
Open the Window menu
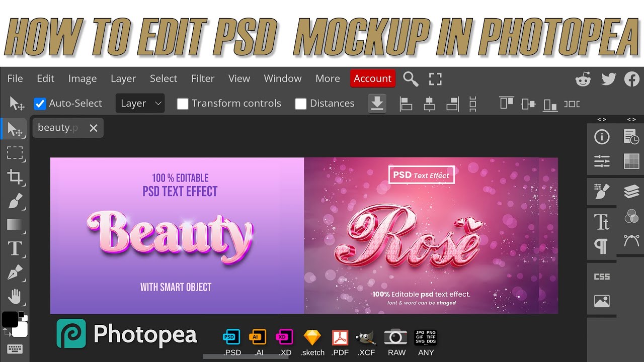(283, 78)
